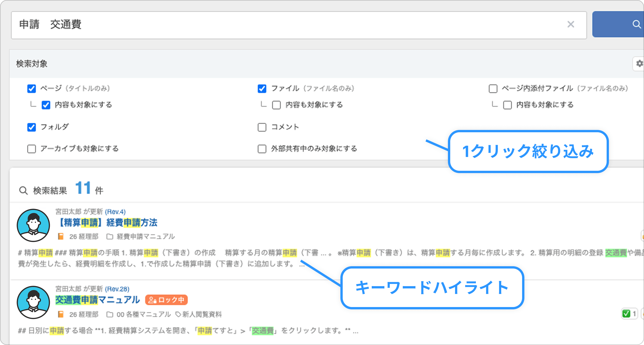
Task: Click first result's user avatar
Action: point(33,225)
